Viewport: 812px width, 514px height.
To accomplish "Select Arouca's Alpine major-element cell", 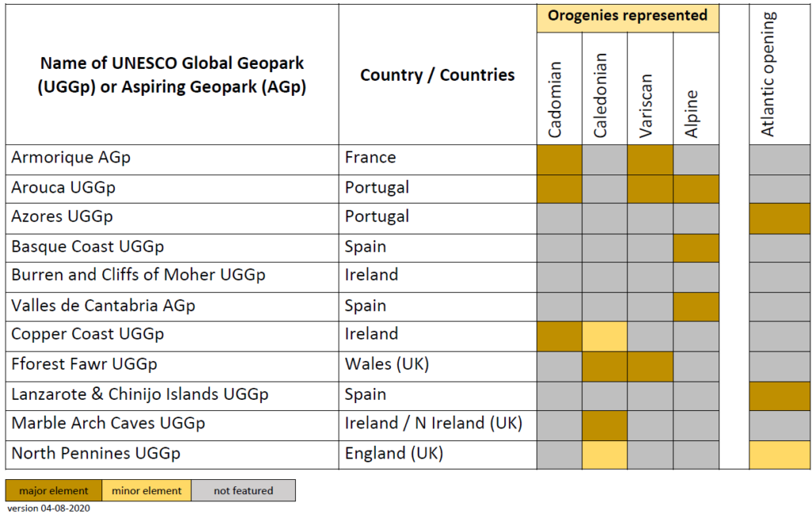I will pyautogui.click(x=696, y=189).
